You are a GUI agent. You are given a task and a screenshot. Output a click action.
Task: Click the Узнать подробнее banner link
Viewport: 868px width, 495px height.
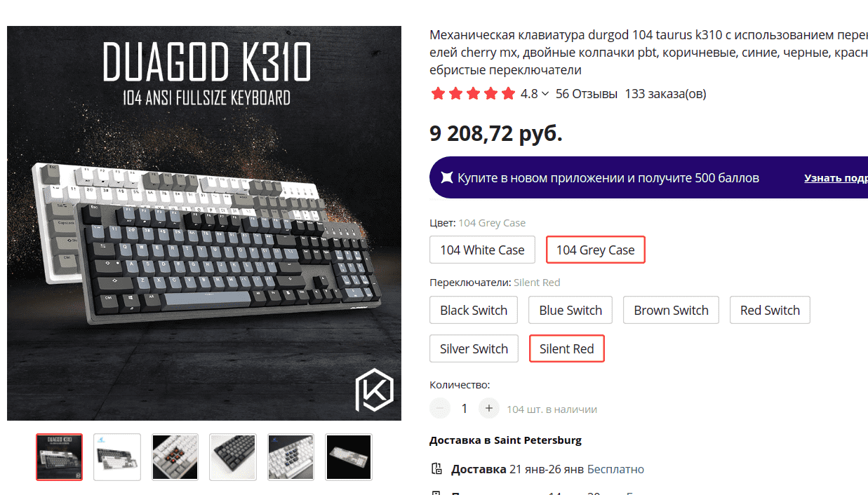point(835,178)
